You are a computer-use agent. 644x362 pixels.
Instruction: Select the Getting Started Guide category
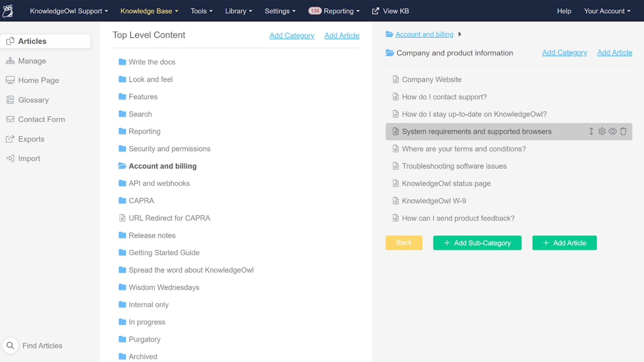coord(164,253)
